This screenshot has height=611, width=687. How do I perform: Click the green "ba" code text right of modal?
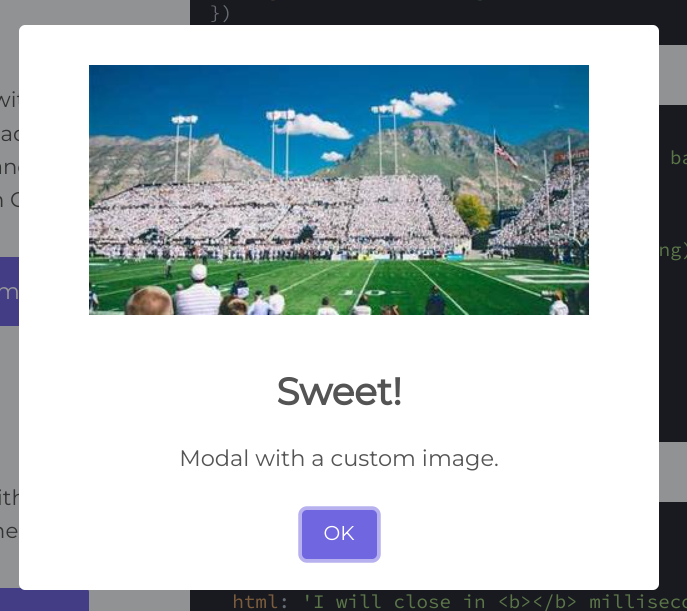678,158
